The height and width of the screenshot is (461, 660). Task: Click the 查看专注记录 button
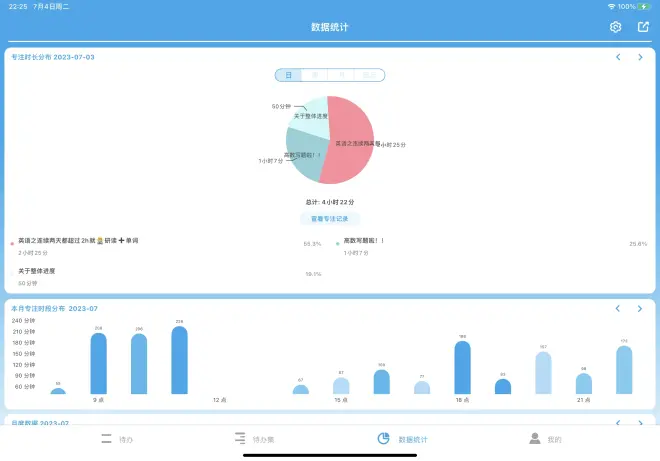pyautogui.click(x=330, y=218)
